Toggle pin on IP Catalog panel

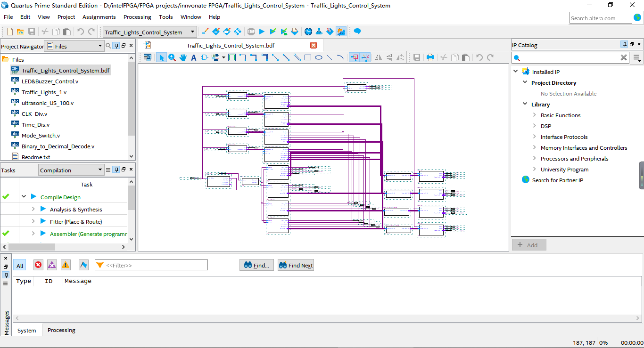tap(624, 44)
